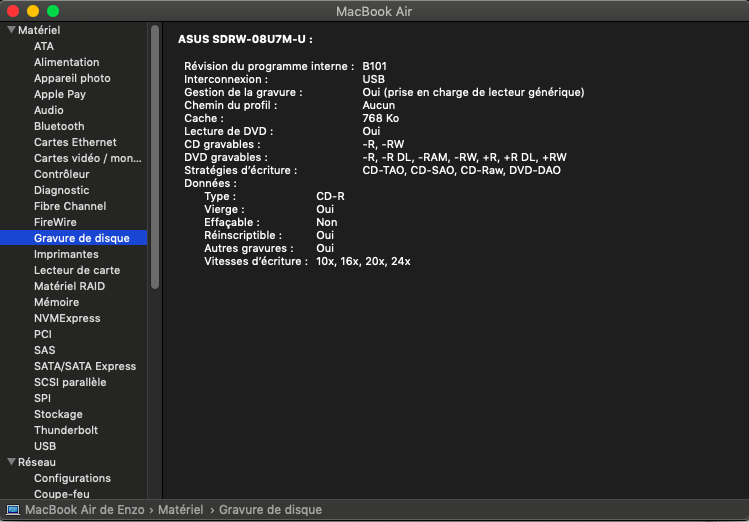This screenshot has height=522, width=749.
Task: Select ATA in the sidebar
Action: tap(43, 46)
